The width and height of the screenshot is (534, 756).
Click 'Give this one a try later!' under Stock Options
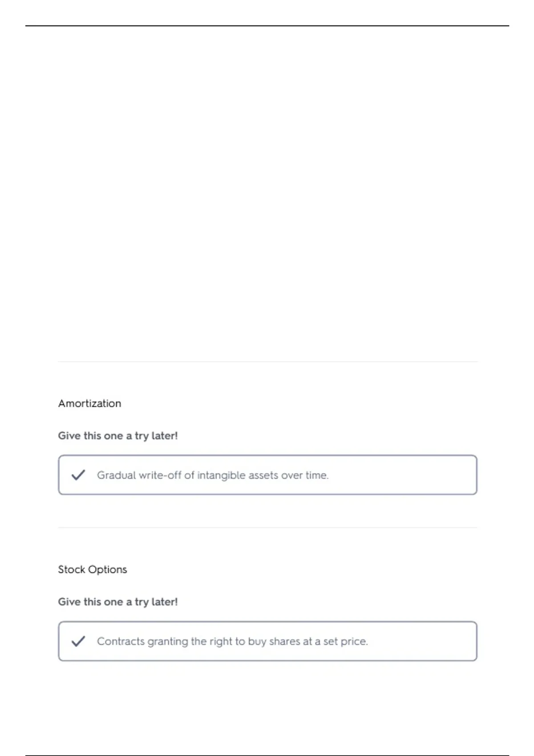tap(118, 602)
